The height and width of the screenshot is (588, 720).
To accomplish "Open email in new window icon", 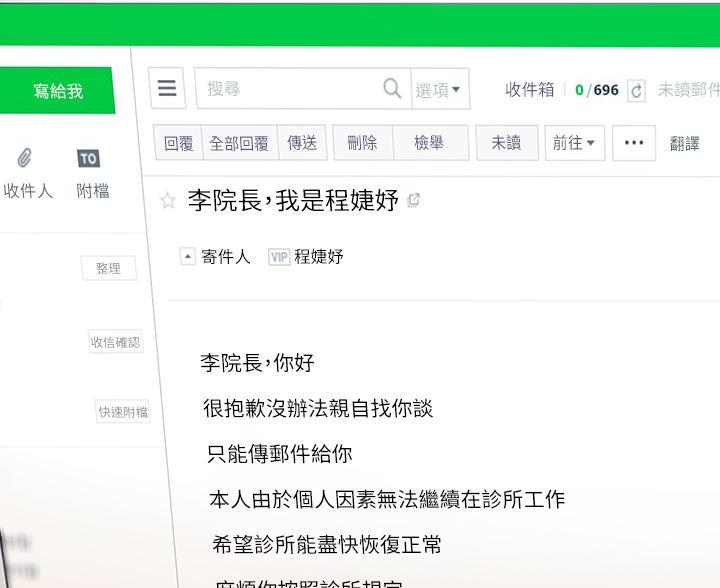I will [414, 200].
